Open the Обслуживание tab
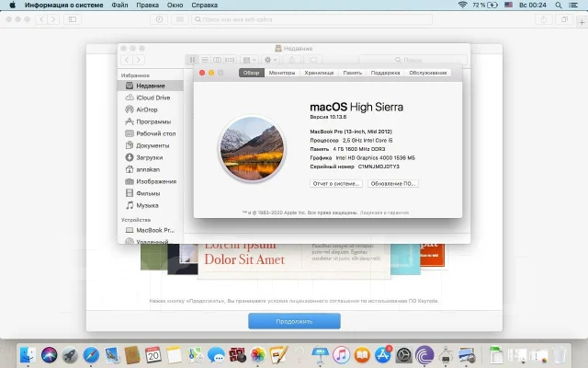This screenshot has width=588, height=368. [428, 73]
